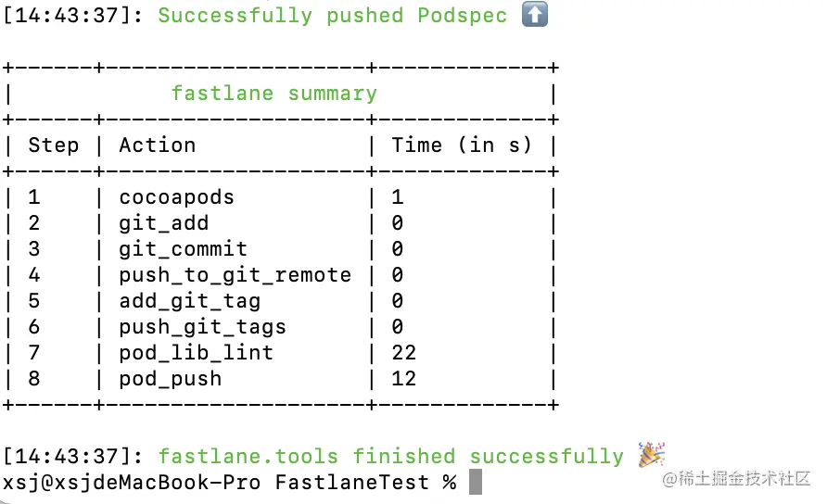This screenshot has height=504, width=827.
Task: Select the push_git_tags action text
Action: click(202, 327)
